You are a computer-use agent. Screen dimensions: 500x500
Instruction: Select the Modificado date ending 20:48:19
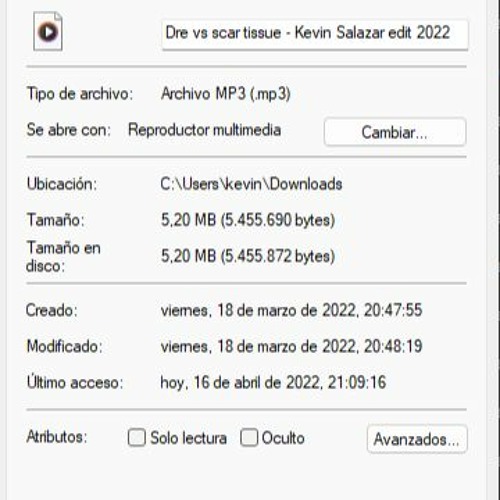(292, 346)
